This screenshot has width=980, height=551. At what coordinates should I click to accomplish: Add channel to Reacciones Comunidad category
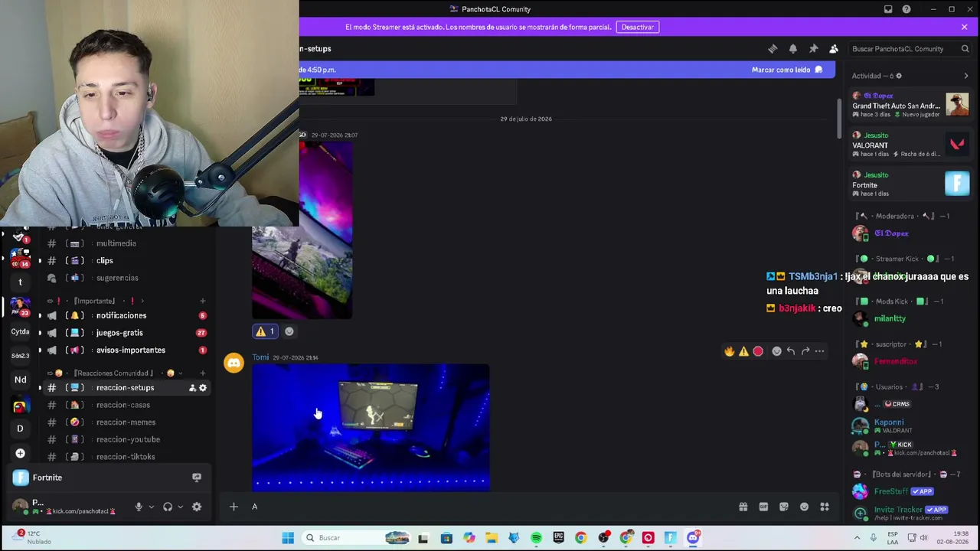(202, 373)
